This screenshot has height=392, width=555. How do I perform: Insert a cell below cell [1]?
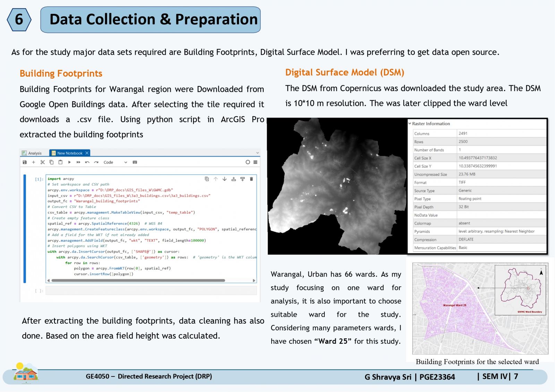(x=242, y=179)
